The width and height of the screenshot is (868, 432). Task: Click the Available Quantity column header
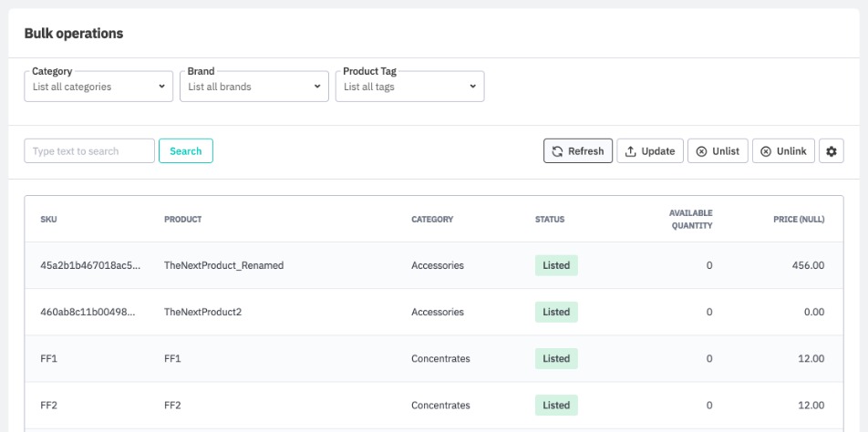(690, 220)
